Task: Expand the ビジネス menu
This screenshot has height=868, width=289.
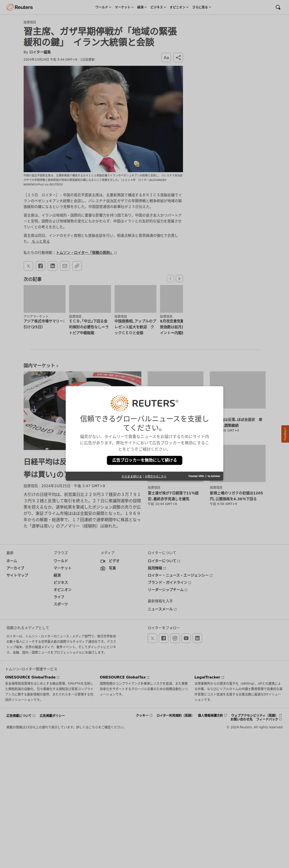Action: 158,7
